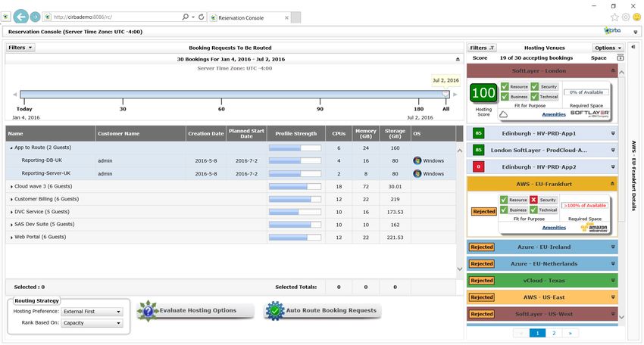Screen dimensions: 644x345
Task: Click the Cirba logo
Action: 612,31
